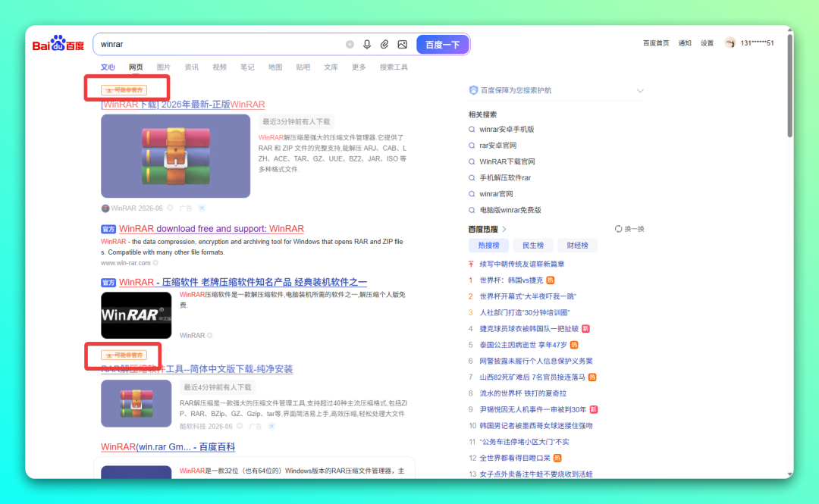Click the verification icon after www.win-rar.com
Viewport: 819px width, 504px height.
(x=155, y=263)
